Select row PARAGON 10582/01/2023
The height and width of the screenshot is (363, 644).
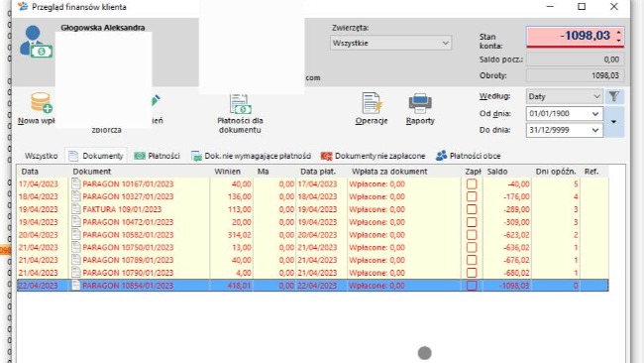(x=312, y=235)
